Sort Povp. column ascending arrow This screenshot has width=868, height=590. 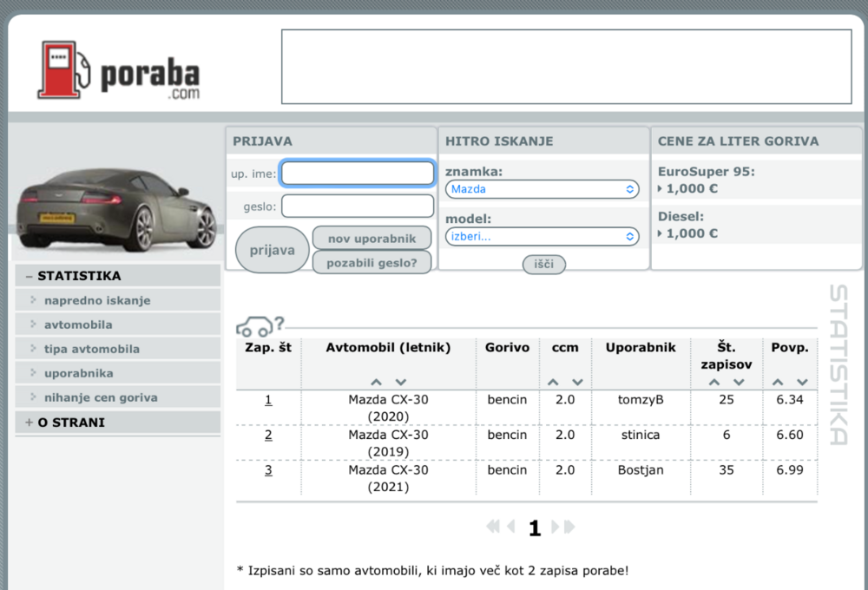tap(778, 382)
